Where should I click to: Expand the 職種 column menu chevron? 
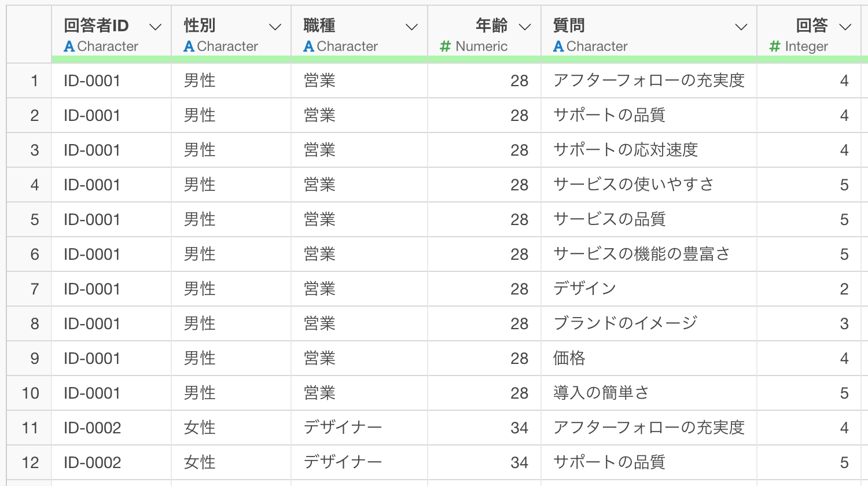point(411,27)
